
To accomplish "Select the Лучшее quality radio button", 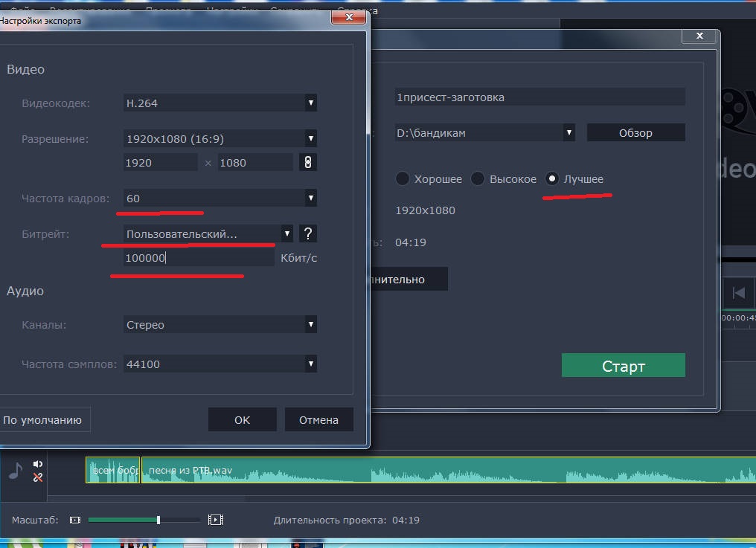I will pyautogui.click(x=552, y=178).
